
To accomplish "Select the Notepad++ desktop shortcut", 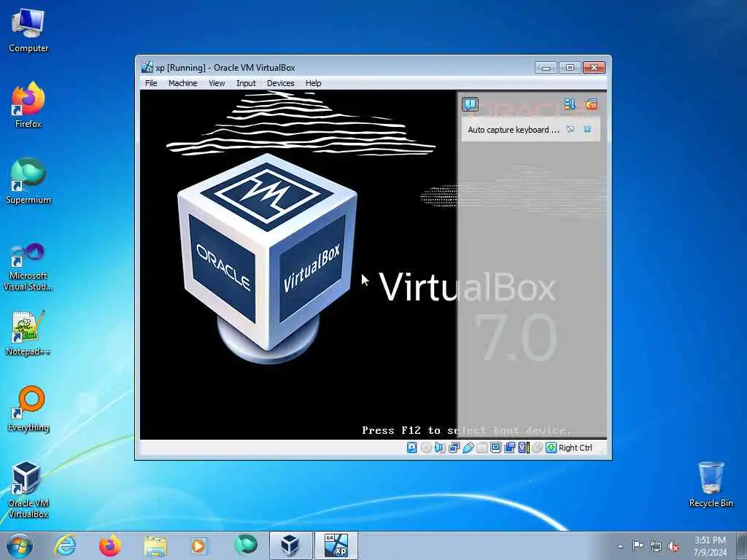I will 28,333.
